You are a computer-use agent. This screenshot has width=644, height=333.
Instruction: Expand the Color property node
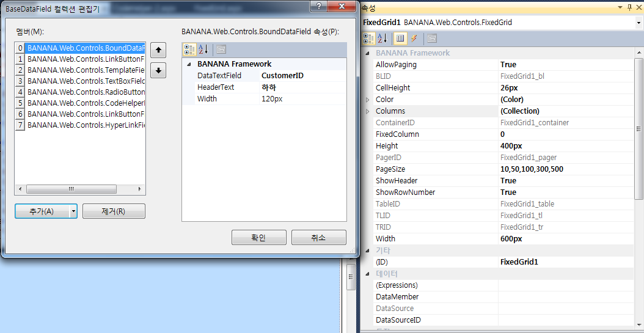(368, 100)
